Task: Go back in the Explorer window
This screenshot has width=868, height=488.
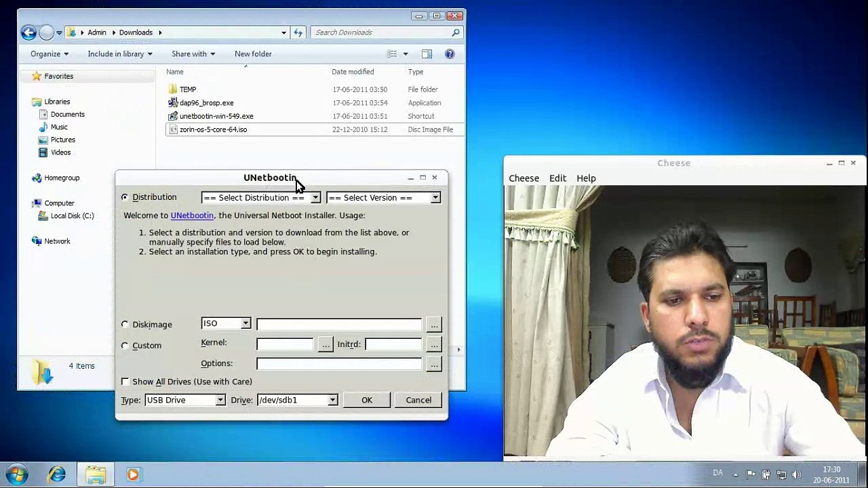Action: pos(28,32)
